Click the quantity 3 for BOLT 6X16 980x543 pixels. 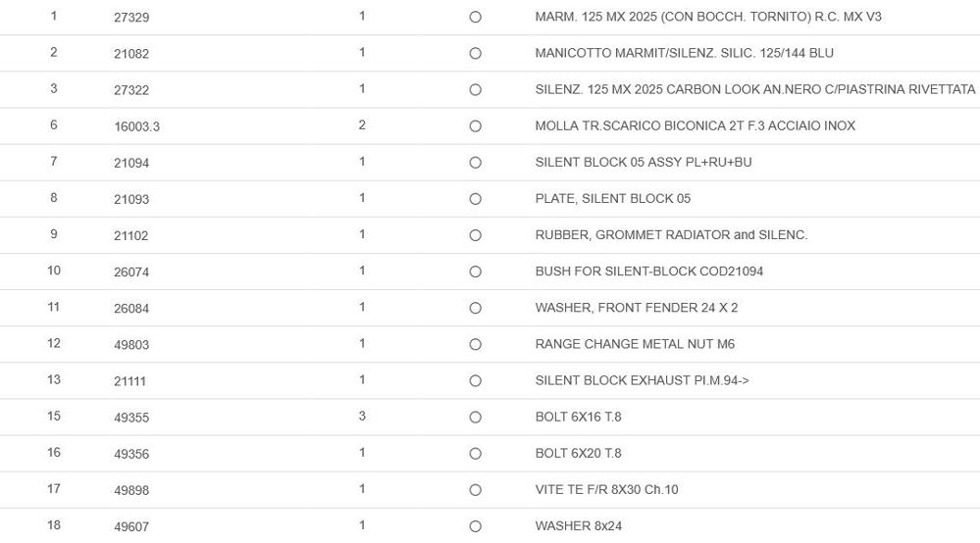point(362,417)
